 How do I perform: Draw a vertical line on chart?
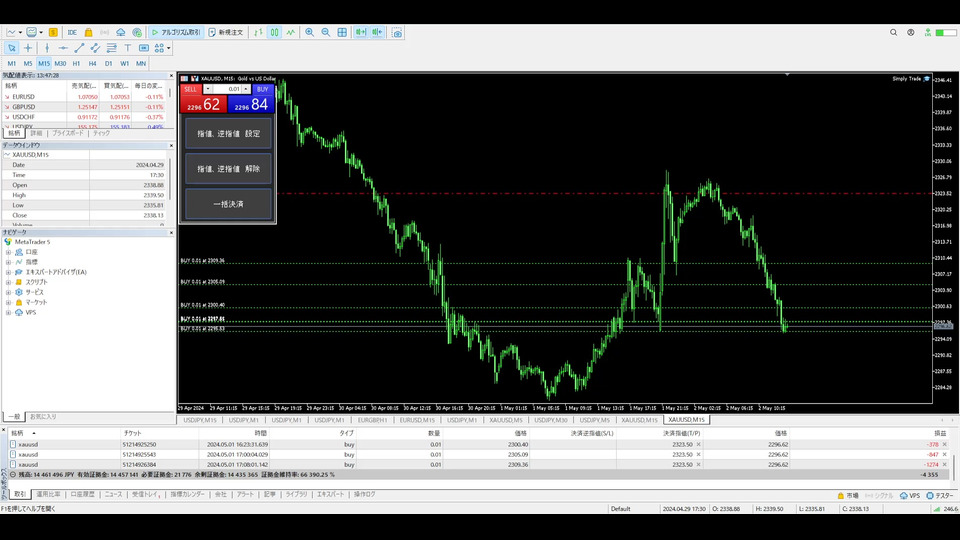click(x=47, y=48)
